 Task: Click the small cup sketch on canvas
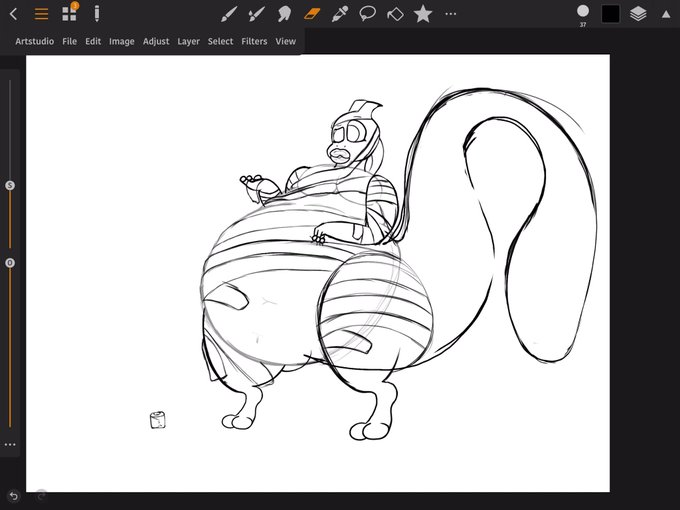[157, 420]
